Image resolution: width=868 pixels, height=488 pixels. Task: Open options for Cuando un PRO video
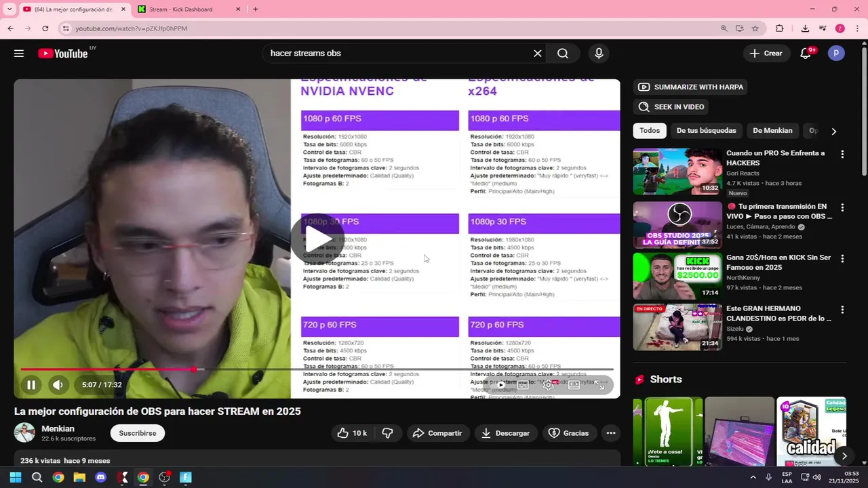pyautogui.click(x=842, y=155)
